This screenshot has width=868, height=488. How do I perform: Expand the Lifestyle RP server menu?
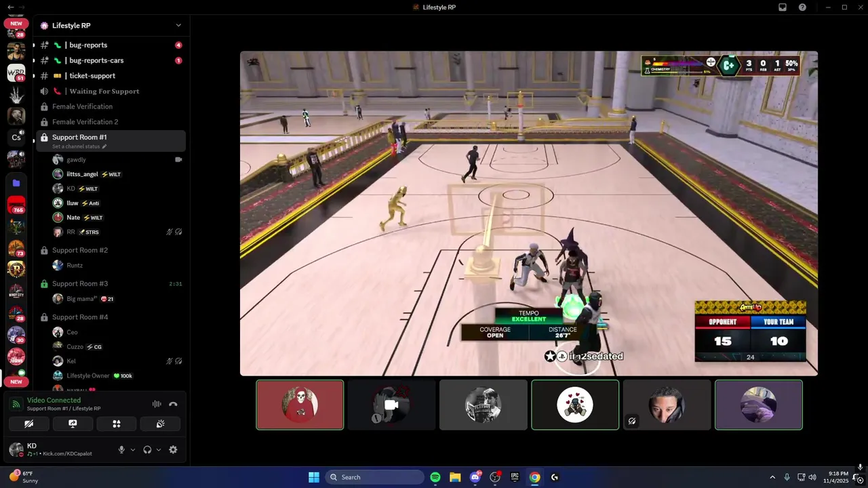pos(178,26)
